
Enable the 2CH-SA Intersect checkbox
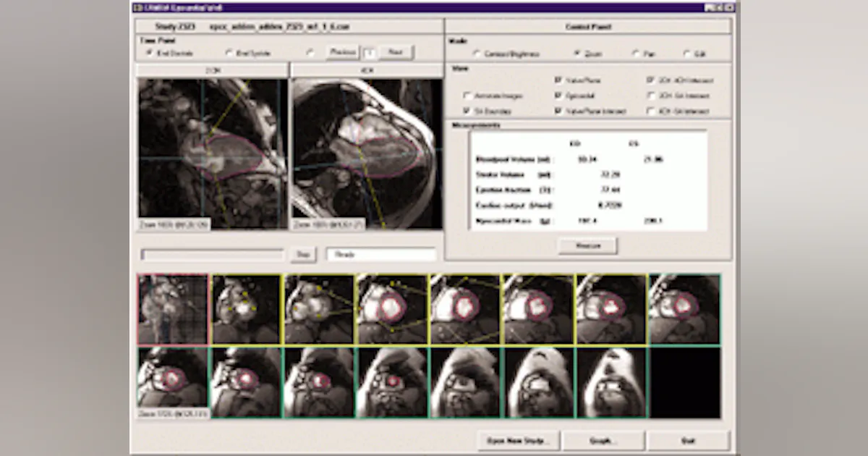(x=652, y=96)
